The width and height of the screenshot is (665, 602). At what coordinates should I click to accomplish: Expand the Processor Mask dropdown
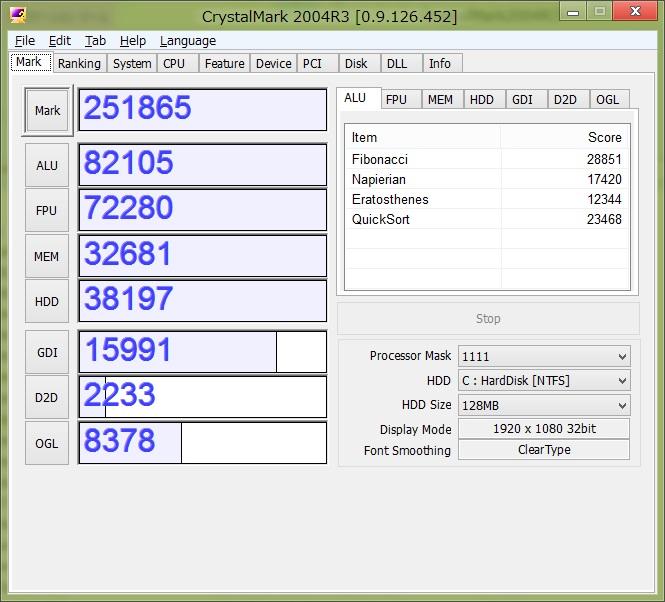(x=544, y=356)
